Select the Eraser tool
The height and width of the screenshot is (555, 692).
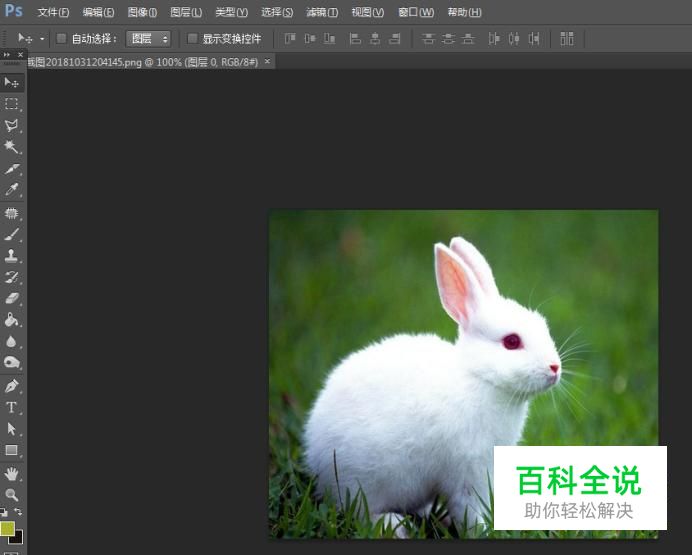(12, 299)
